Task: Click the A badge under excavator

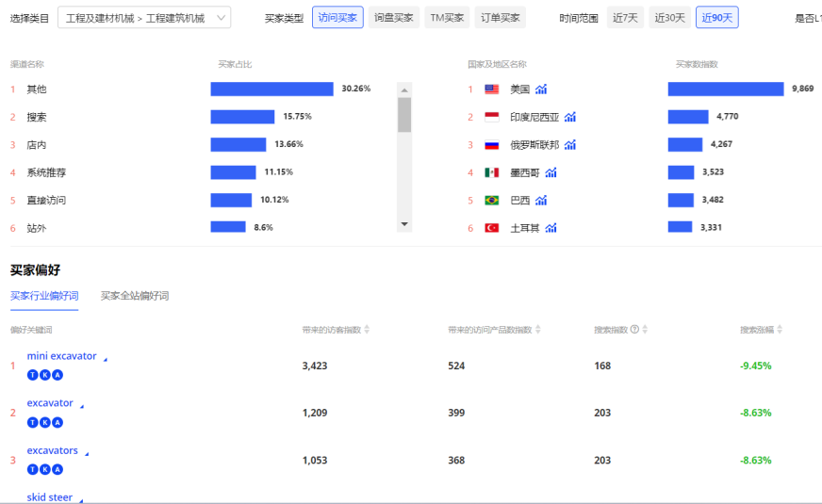Action: tap(58, 422)
